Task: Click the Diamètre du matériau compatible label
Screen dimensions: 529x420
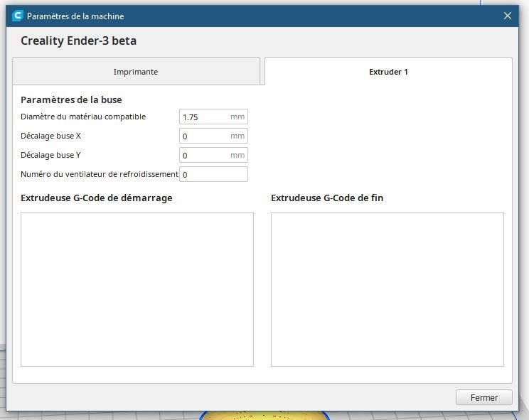Action: [83, 117]
